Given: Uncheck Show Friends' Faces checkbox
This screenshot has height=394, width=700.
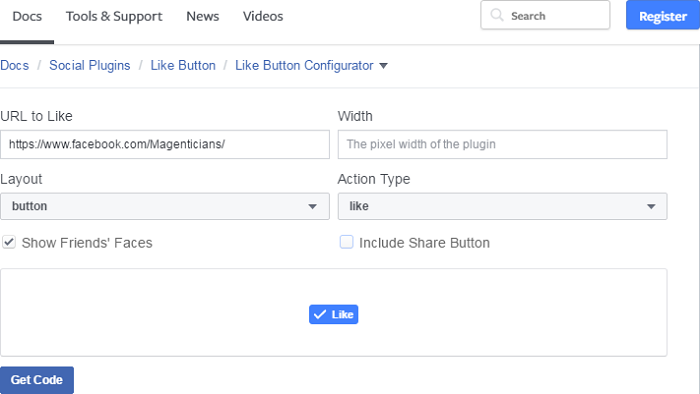Looking at the screenshot, I should click(9, 242).
